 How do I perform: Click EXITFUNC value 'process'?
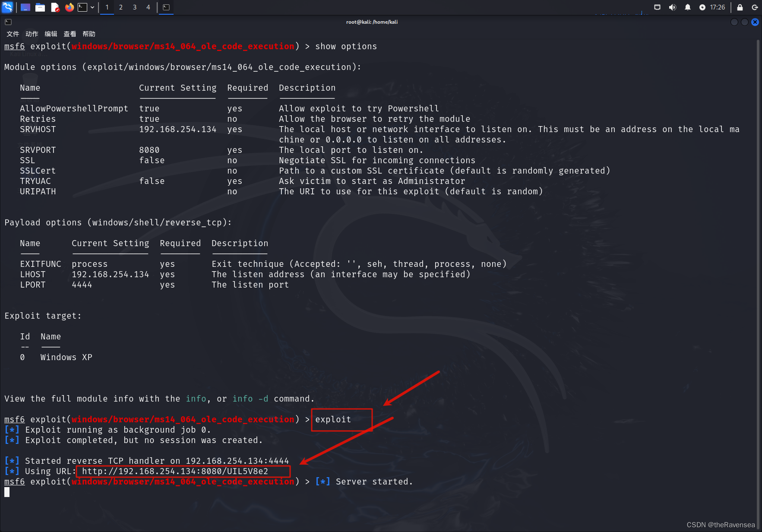[90, 264]
